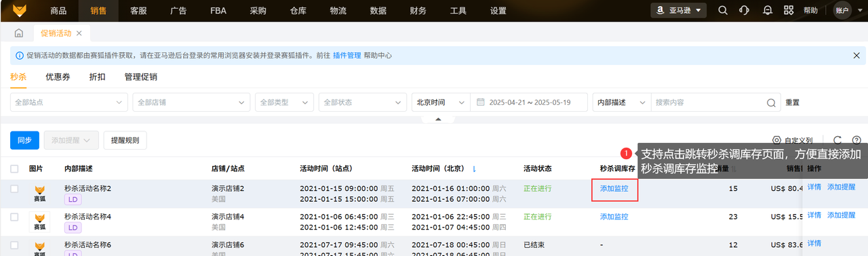Viewport: 868px width, 256px height.
Task: Dismiss the blue info banner
Action: point(856,56)
